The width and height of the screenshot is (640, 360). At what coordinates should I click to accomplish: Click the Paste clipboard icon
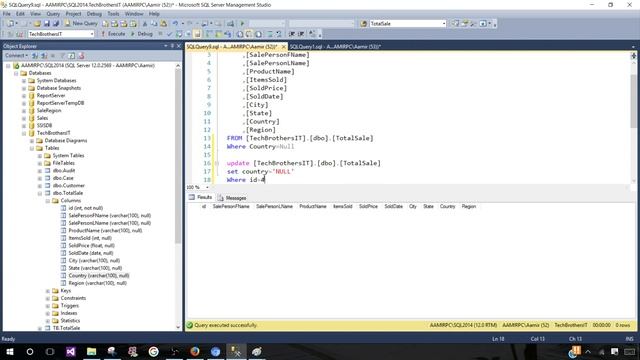pyautogui.click(x=163, y=24)
